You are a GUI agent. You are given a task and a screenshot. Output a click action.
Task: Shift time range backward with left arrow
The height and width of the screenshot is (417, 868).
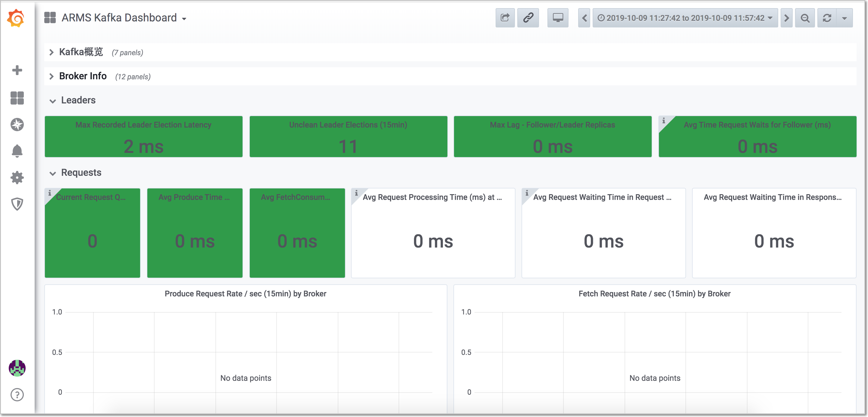[x=584, y=18]
